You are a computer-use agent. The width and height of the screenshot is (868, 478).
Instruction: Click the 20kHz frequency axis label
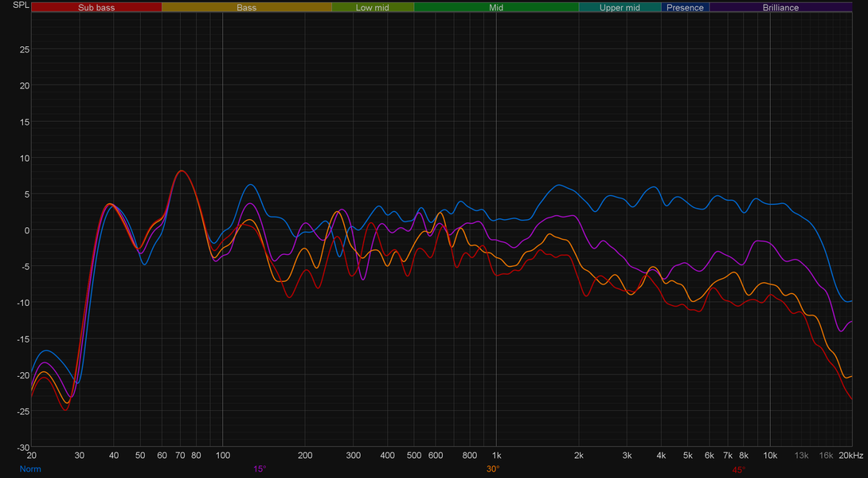click(850, 455)
